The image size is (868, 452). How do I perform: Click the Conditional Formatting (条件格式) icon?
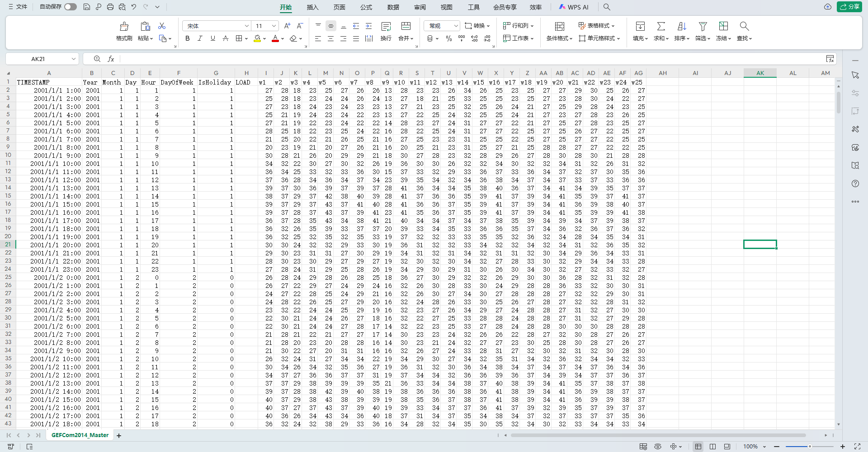coord(560,26)
